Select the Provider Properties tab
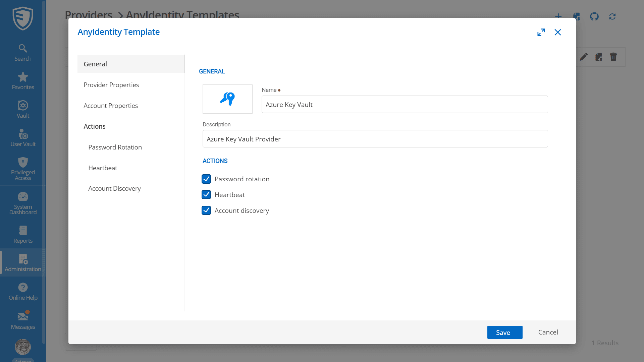This screenshot has width=644, height=362. pyautogui.click(x=111, y=85)
